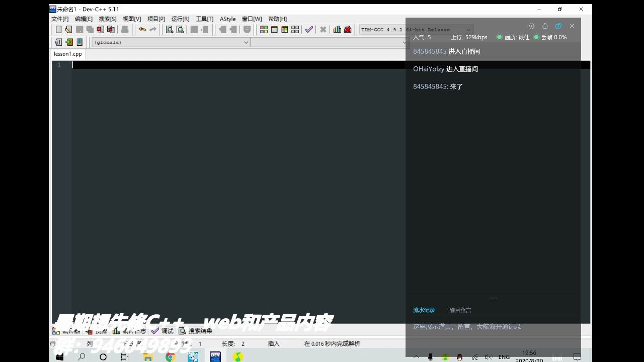The height and width of the screenshot is (362, 644).
Task: Click the Open file icon in toolbar
Action: (68, 30)
